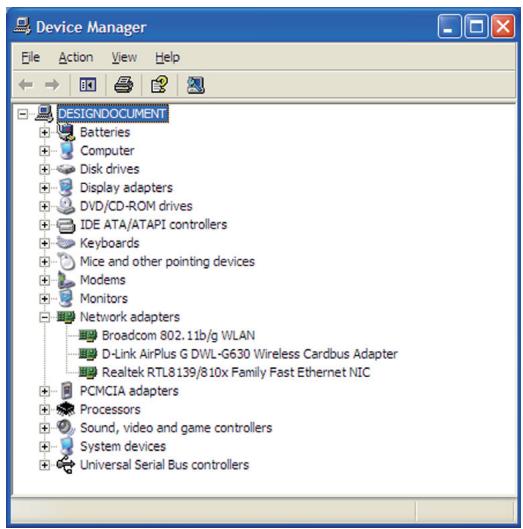
Task: Click the Display adapters icon
Action: pos(66,187)
